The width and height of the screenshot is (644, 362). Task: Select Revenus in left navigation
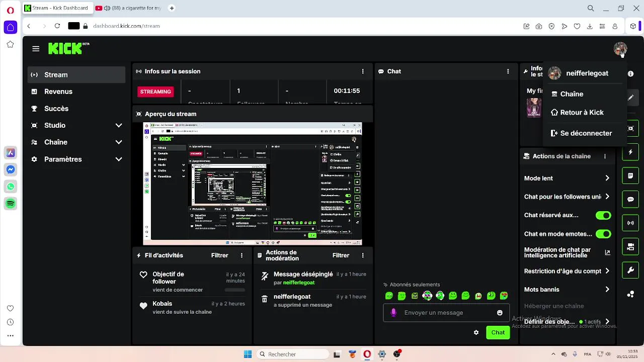coord(76,92)
